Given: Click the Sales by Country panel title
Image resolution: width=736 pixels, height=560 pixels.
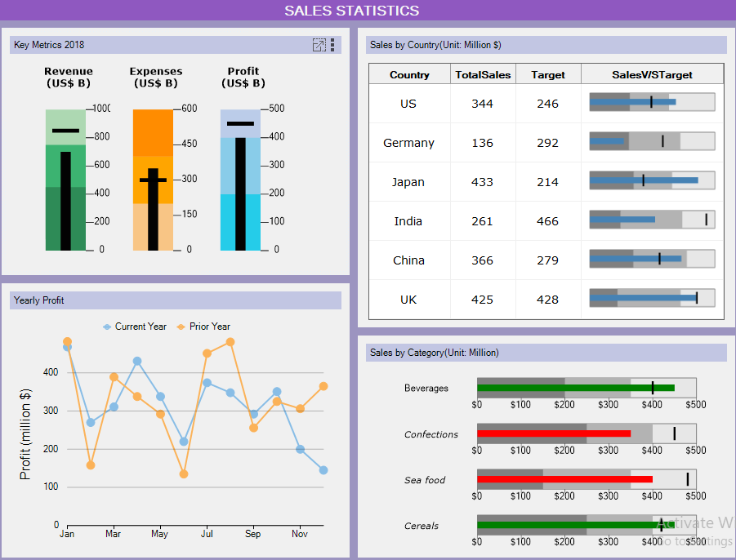Looking at the screenshot, I should click(435, 45).
